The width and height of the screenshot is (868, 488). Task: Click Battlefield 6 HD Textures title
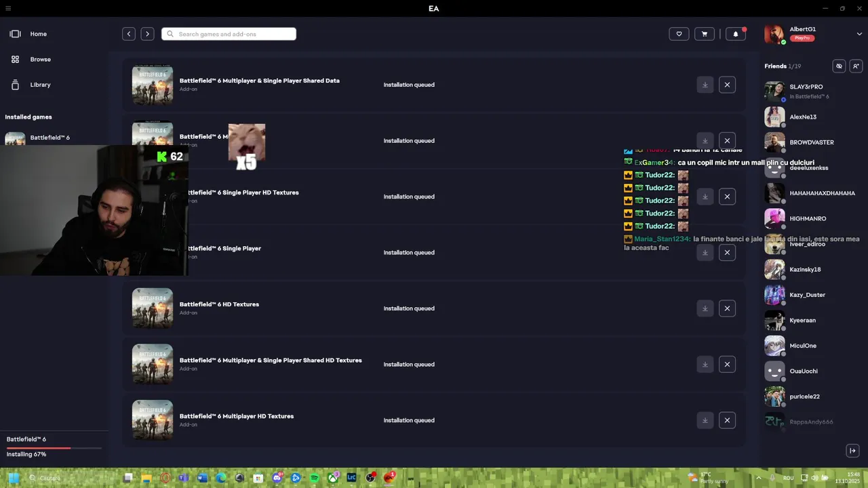(219, 304)
